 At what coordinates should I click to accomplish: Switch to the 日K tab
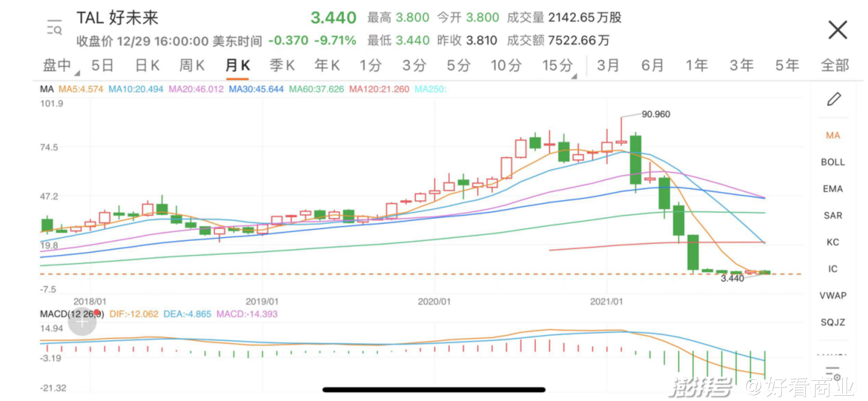pyautogui.click(x=147, y=65)
